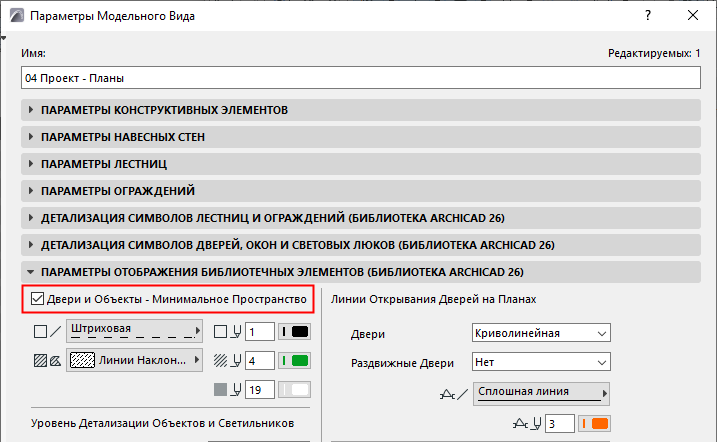Image resolution: width=717 pixels, height=442 pixels.
Task: Click the fill hatch pen icon beside value 4
Action: coord(228,361)
